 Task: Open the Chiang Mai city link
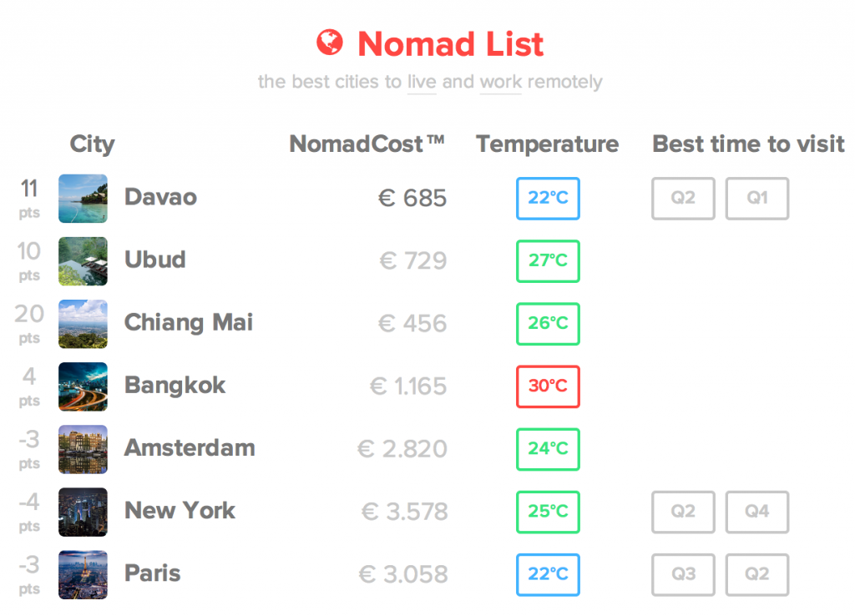point(189,323)
